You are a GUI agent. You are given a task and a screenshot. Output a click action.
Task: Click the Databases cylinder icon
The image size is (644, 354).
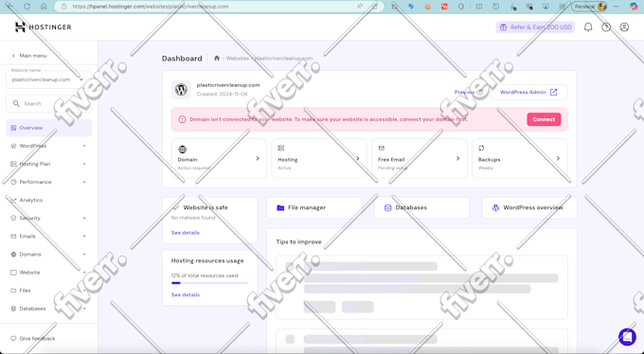click(387, 208)
